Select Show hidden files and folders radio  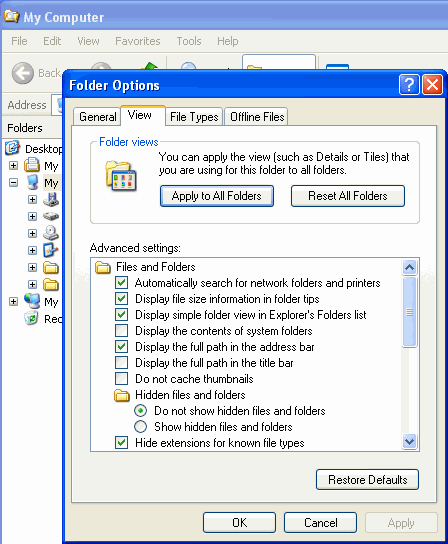tap(141, 426)
